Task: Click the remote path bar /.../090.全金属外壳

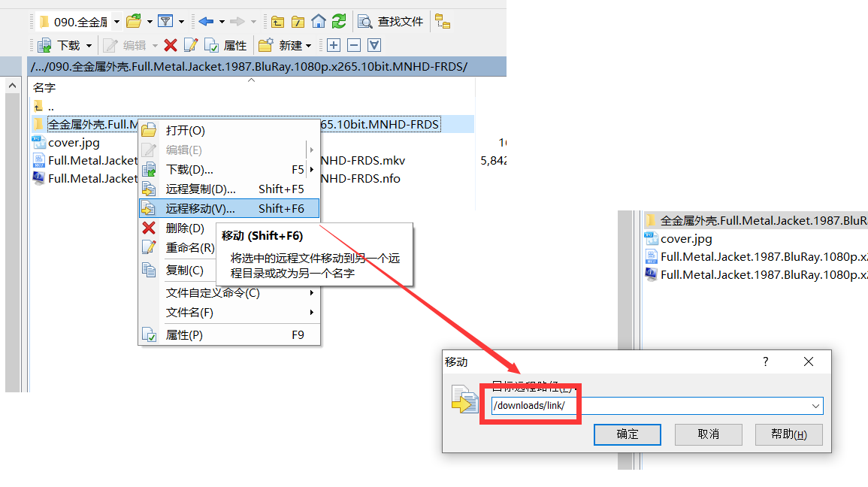Action: tap(267, 66)
